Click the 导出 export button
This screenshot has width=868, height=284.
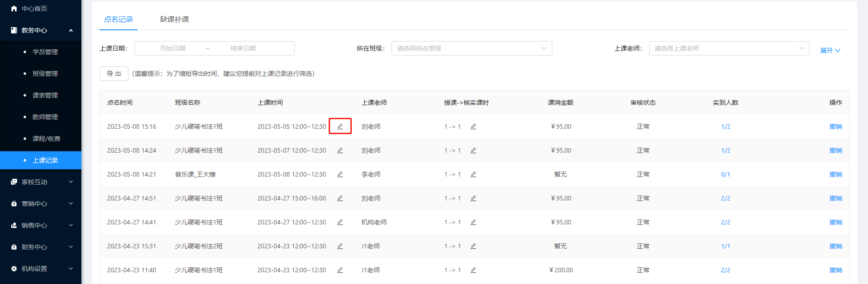114,74
